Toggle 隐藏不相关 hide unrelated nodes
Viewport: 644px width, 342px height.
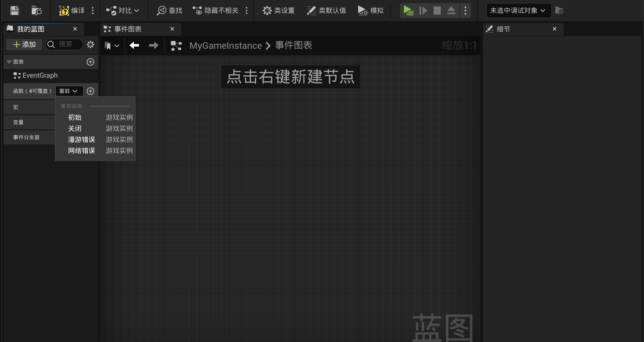pyautogui.click(x=216, y=11)
